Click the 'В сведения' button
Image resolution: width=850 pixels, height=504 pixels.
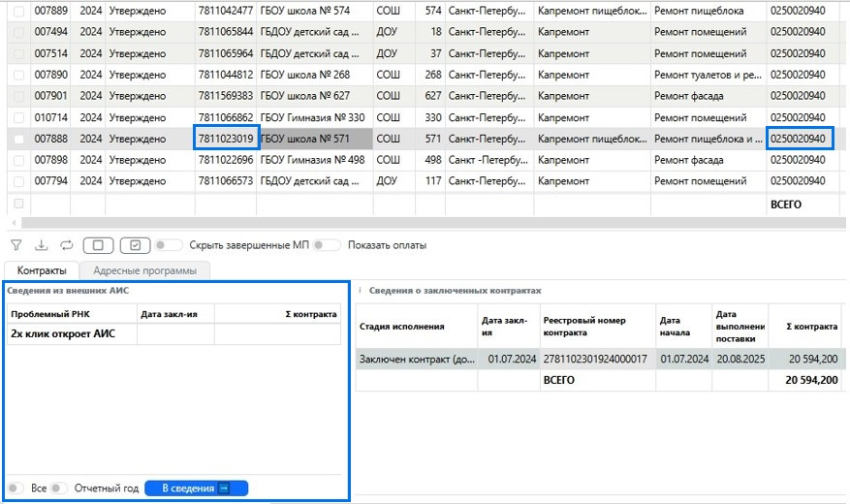click(x=196, y=488)
